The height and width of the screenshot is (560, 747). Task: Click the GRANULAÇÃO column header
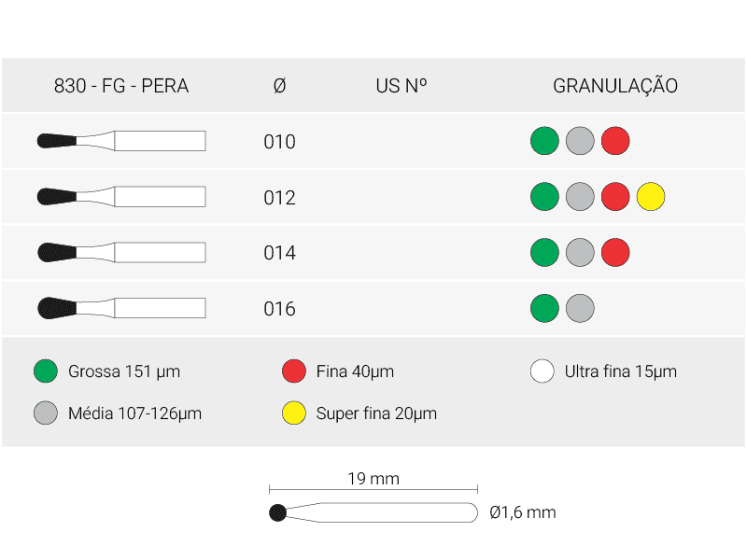pos(615,86)
